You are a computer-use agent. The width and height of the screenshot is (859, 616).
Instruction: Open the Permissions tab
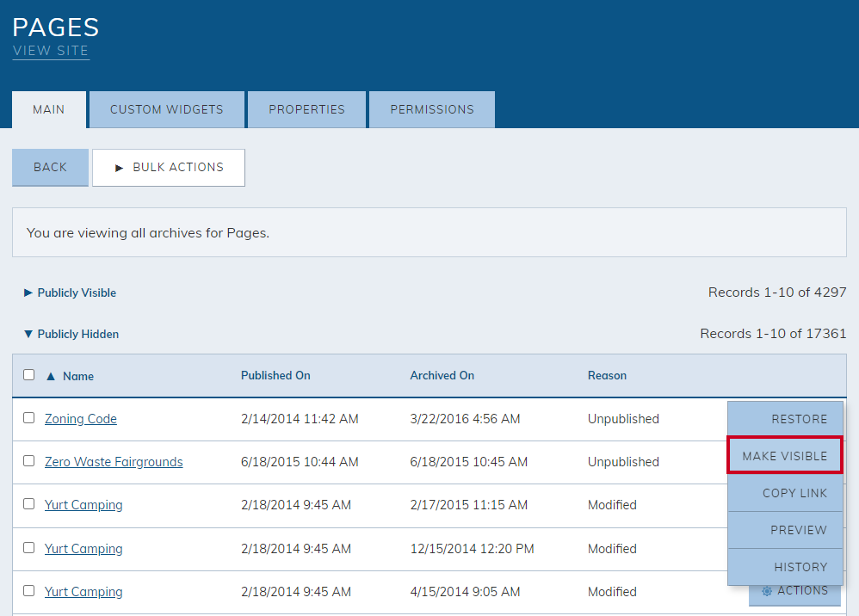[x=432, y=109]
